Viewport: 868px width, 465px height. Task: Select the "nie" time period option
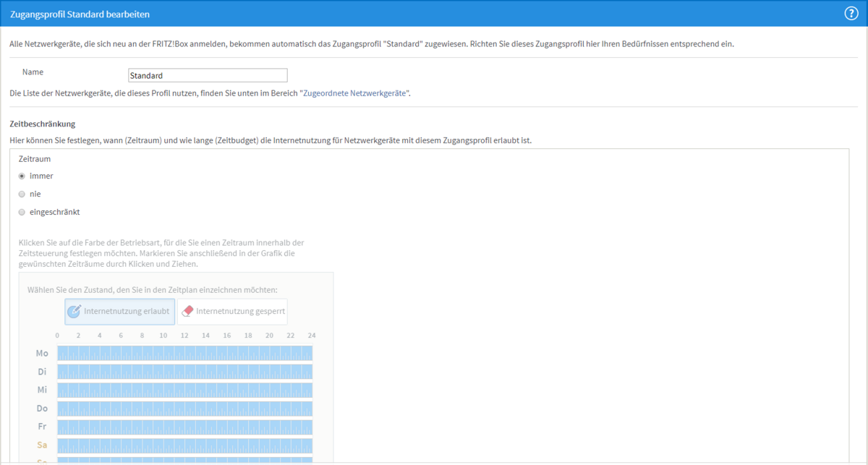[x=22, y=194]
